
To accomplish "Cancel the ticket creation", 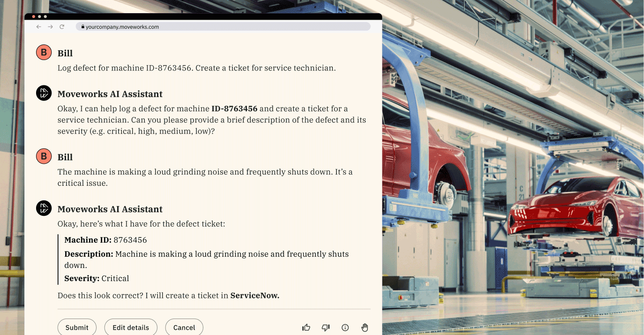I will (x=184, y=327).
